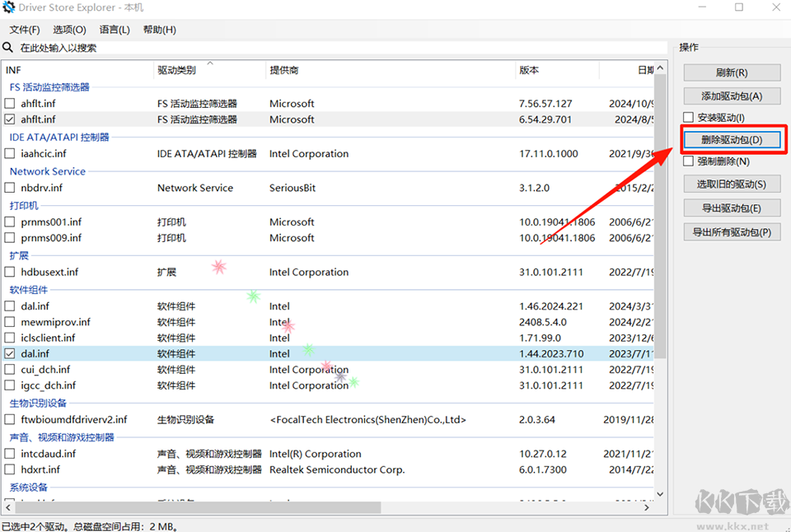This screenshot has width=791, height=532.
Task: Check the prnms001.inf checkbox
Action: point(10,222)
